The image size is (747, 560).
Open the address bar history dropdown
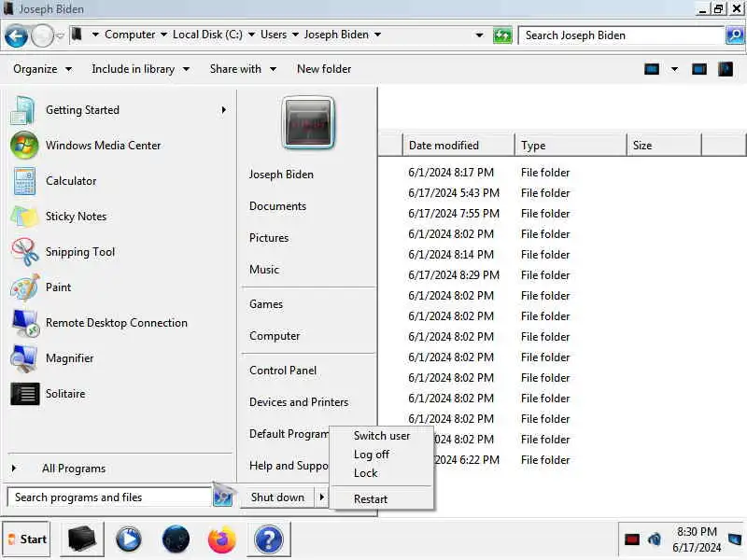point(479,35)
